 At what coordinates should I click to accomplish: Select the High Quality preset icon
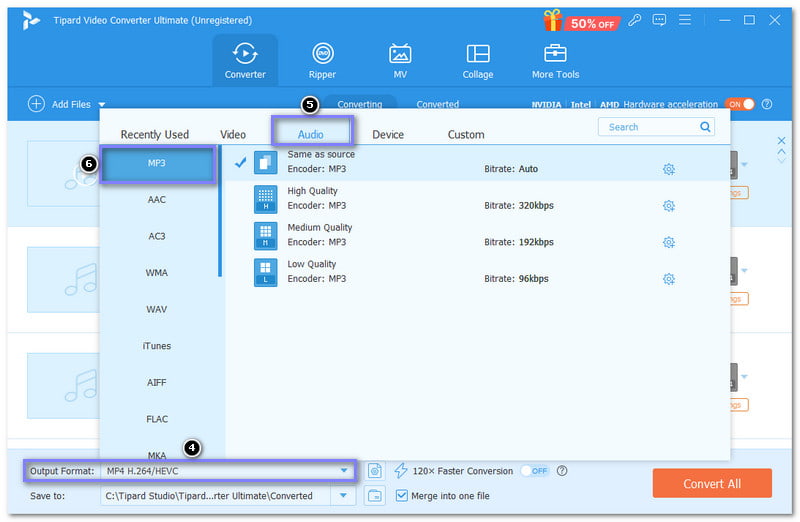(x=265, y=199)
